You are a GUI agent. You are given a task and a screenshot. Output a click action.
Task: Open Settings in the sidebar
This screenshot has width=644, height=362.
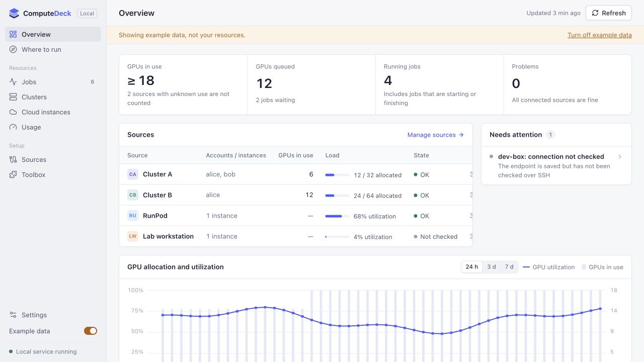click(x=53, y=315)
